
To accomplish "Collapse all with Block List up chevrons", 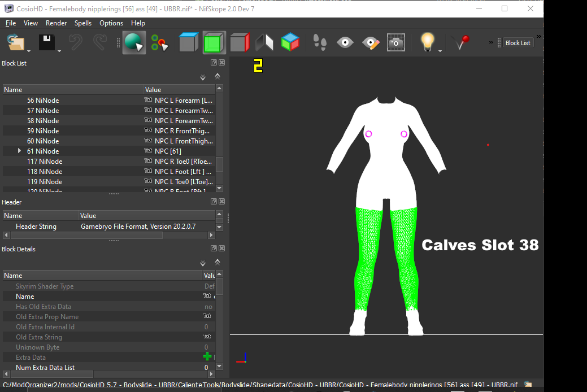I will click(x=218, y=76).
